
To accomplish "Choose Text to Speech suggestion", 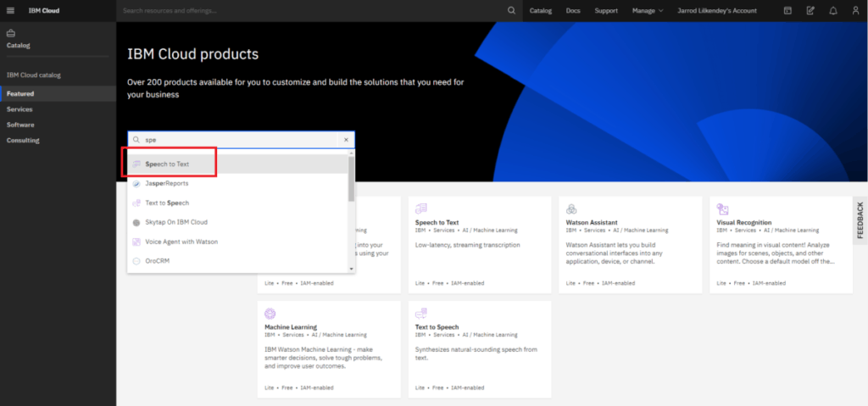I will tap(167, 203).
